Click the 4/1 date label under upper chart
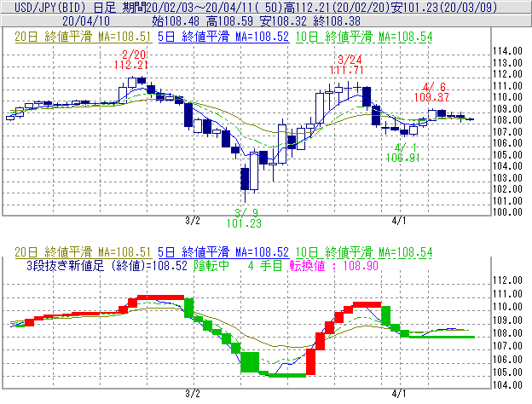The width and height of the screenshot is (532, 404). click(399, 221)
